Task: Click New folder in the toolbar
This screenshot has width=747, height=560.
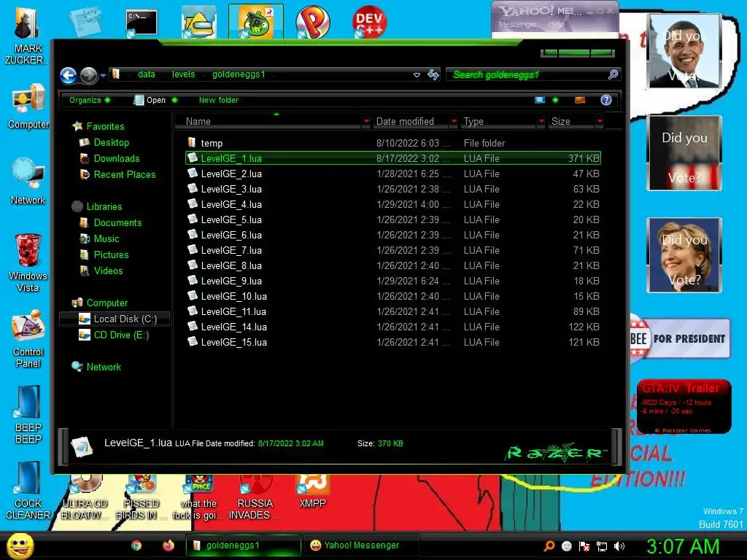Action: coord(219,100)
